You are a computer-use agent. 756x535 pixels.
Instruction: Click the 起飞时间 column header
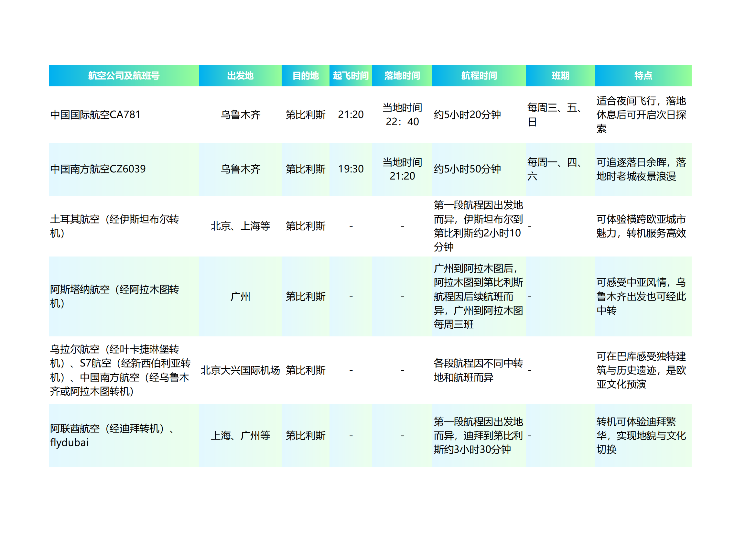tap(351, 76)
